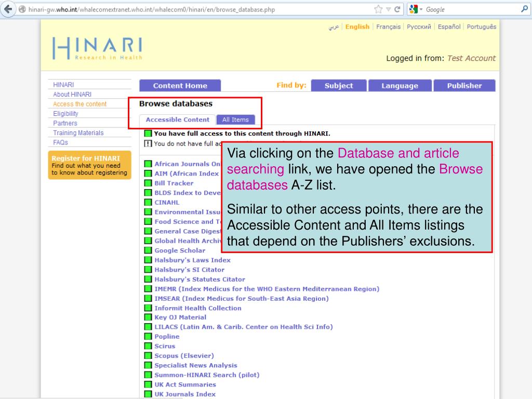Open the HINARI sidebar menu item

click(63, 85)
